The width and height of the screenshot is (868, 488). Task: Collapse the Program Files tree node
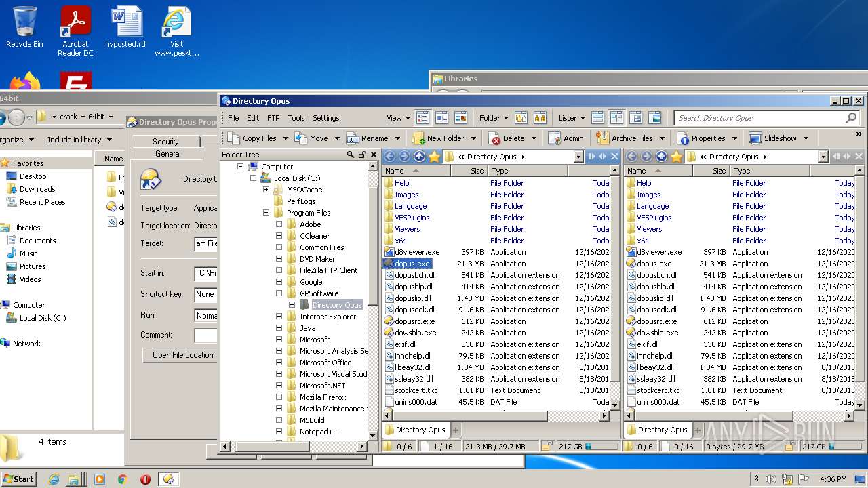pyautogui.click(x=266, y=213)
